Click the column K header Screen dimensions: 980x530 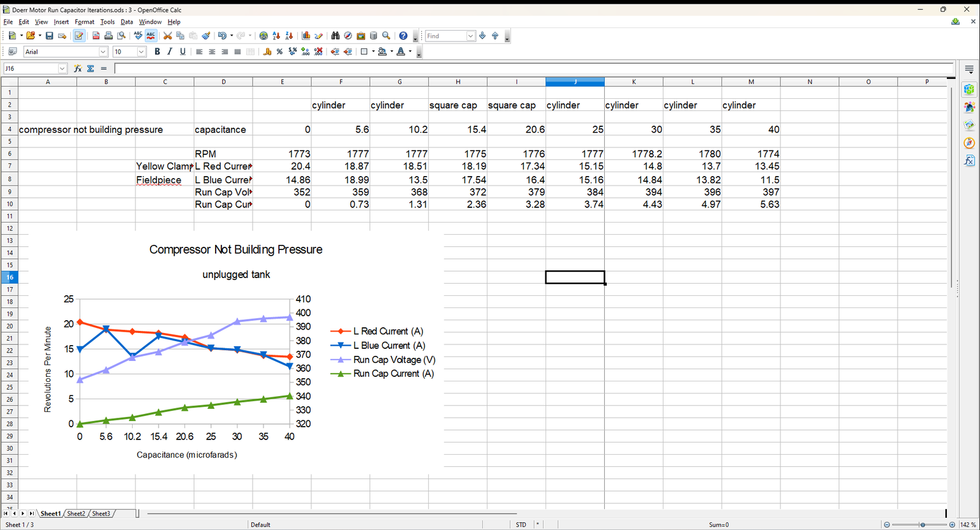point(634,82)
